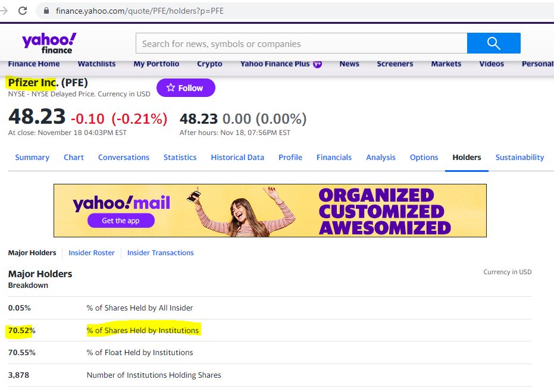The height and width of the screenshot is (392, 554).
Task: Open the Historical Data tab
Action: [237, 157]
